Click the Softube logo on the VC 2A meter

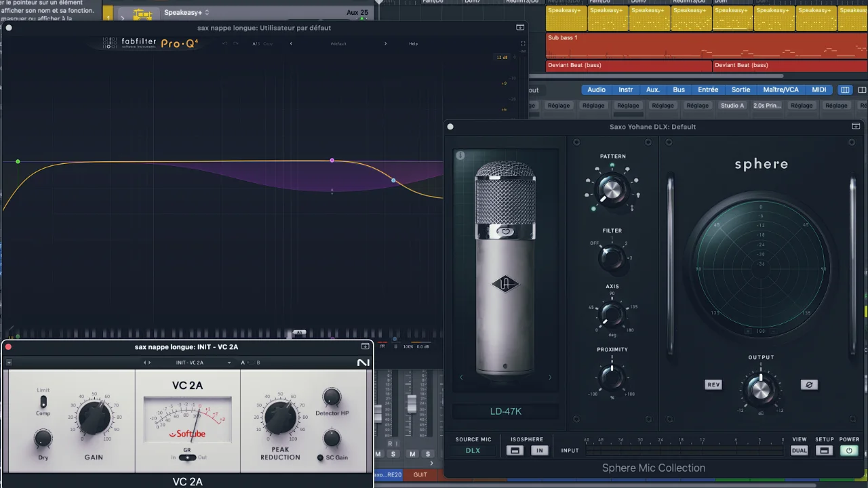[187, 434]
